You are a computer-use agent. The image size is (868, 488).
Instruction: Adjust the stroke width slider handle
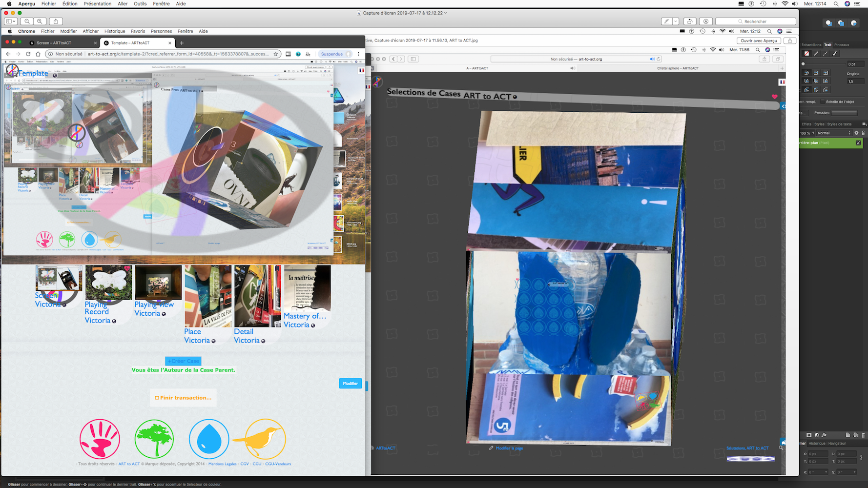click(x=803, y=64)
